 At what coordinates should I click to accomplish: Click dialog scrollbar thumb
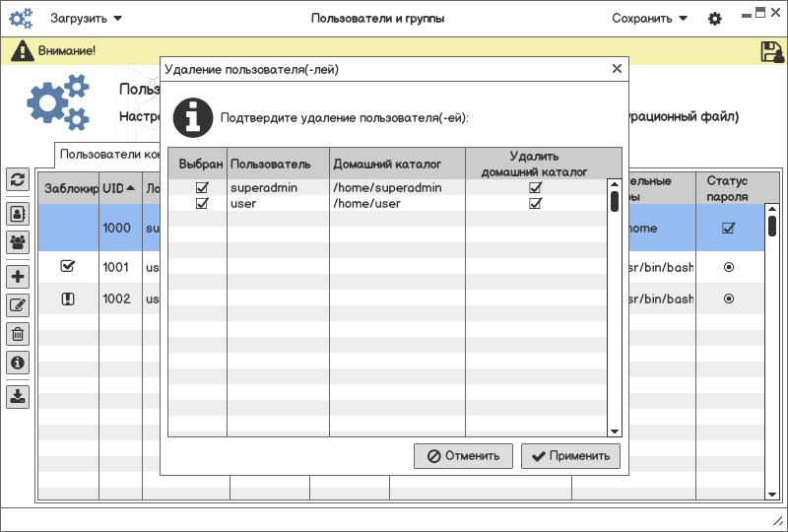[614, 201]
